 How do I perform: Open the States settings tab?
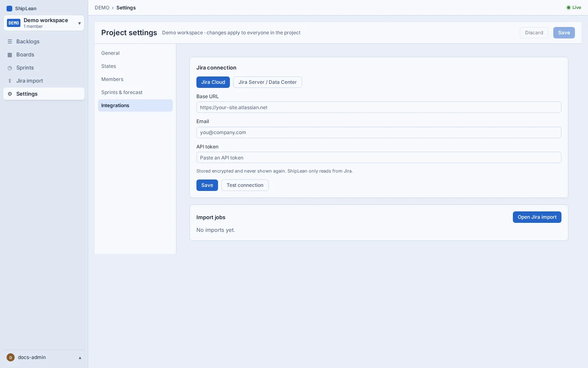(x=135, y=66)
